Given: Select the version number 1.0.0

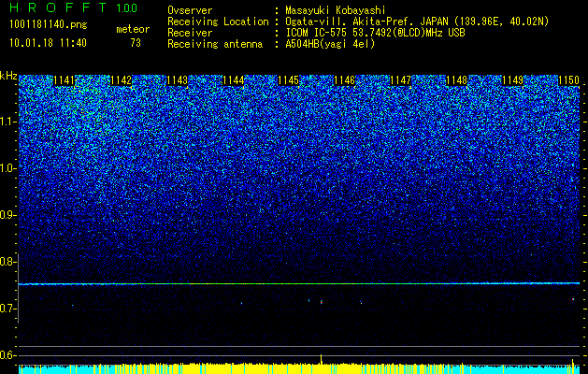Looking at the screenshot, I should (x=127, y=7).
